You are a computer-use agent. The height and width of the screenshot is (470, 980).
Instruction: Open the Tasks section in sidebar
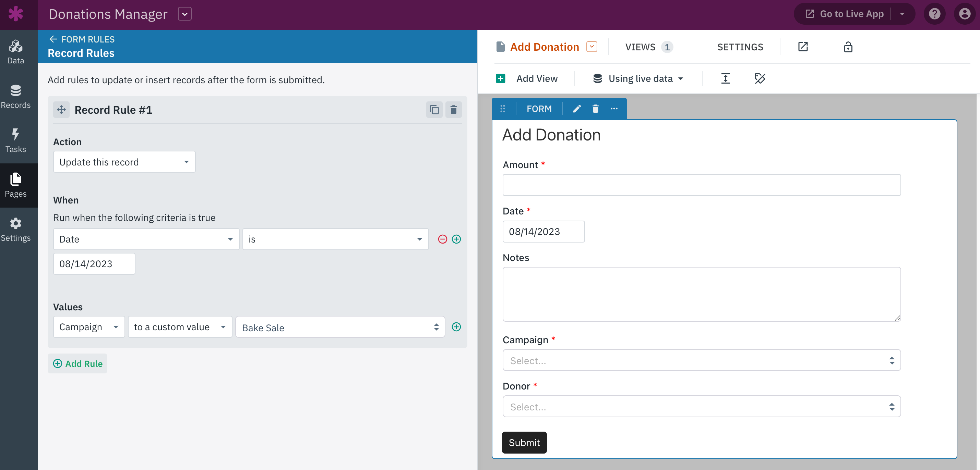tap(15, 141)
